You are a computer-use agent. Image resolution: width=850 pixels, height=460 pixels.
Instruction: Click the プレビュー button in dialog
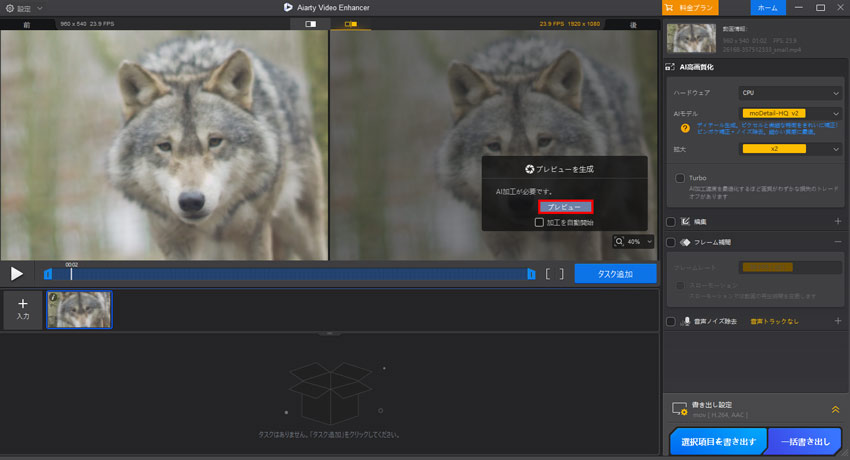click(565, 207)
